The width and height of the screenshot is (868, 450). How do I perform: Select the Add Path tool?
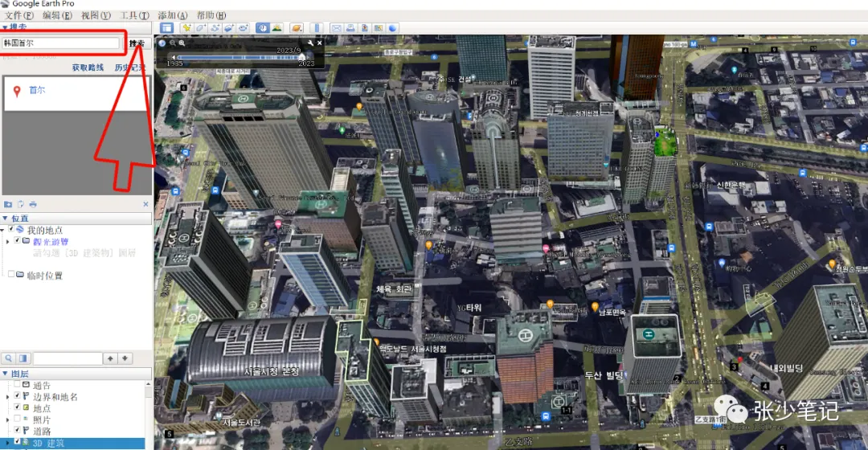click(215, 27)
